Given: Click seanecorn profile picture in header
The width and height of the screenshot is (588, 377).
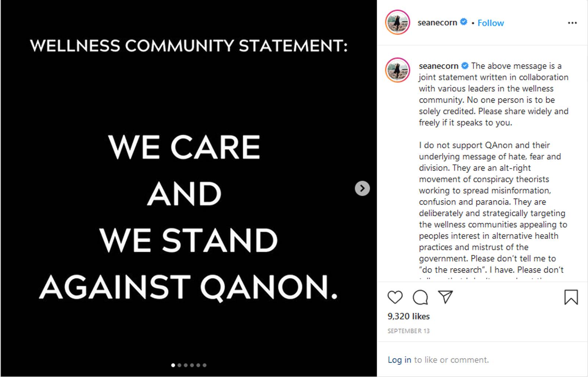Looking at the screenshot, I should [x=397, y=22].
